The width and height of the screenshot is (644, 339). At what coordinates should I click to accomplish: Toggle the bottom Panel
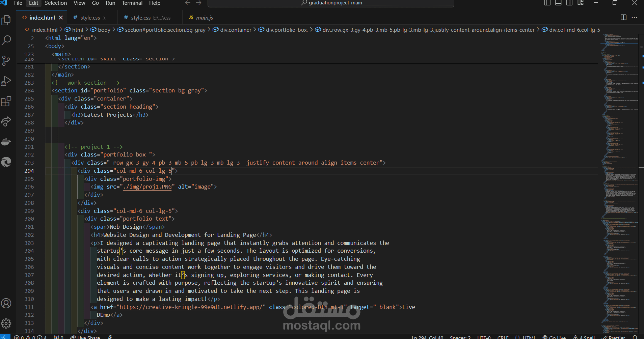(x=559, y=3)
